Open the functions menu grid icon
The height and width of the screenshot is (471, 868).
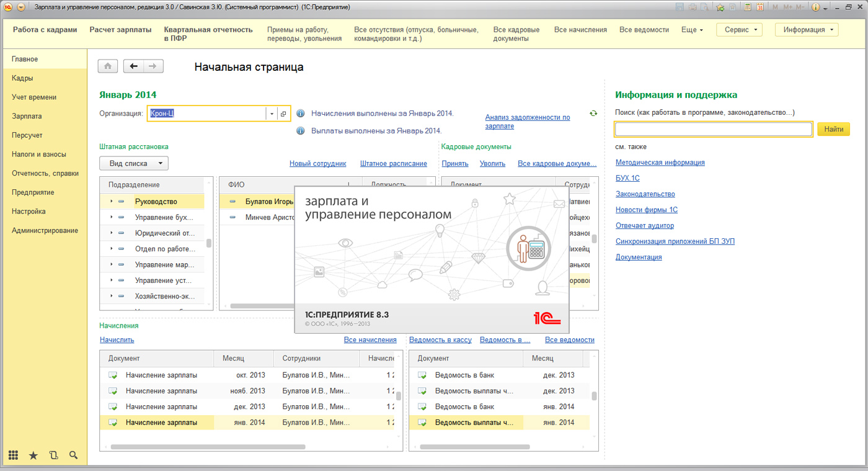click(13, 455)
